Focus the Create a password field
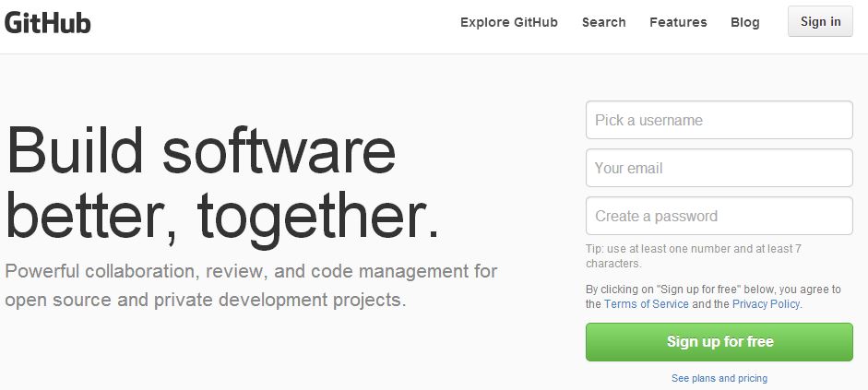 [719, 216]
